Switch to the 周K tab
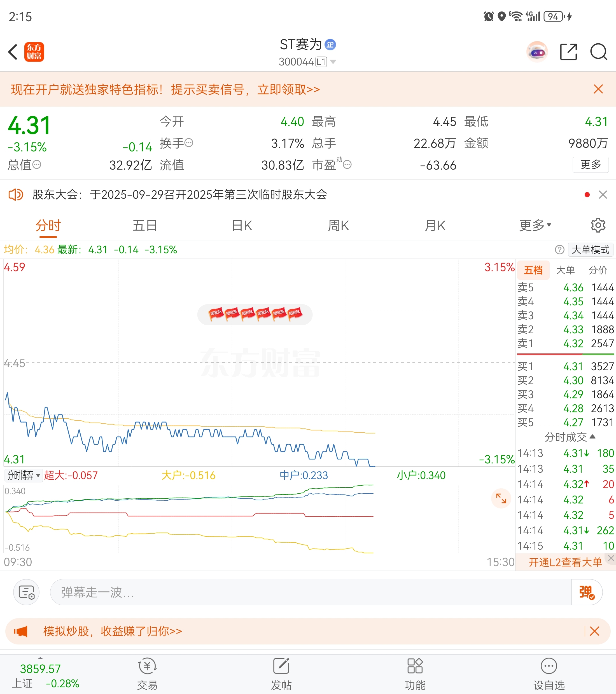Screen dimensions: 616x694 tap(339, 226)
